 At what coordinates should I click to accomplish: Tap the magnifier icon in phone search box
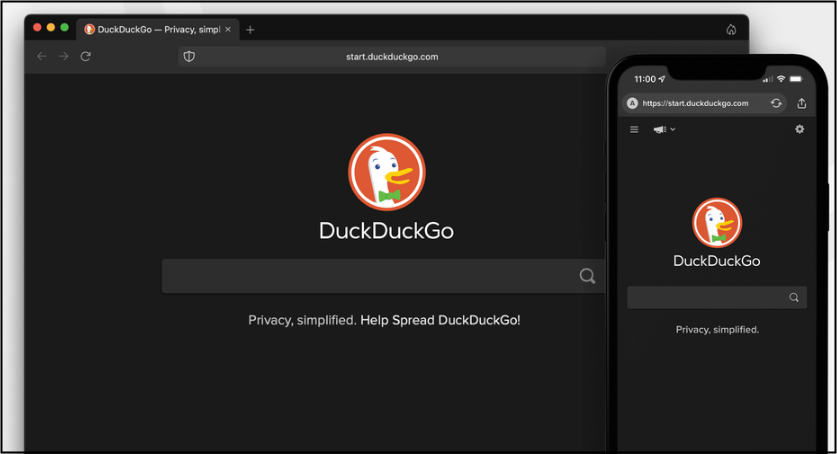794,298
